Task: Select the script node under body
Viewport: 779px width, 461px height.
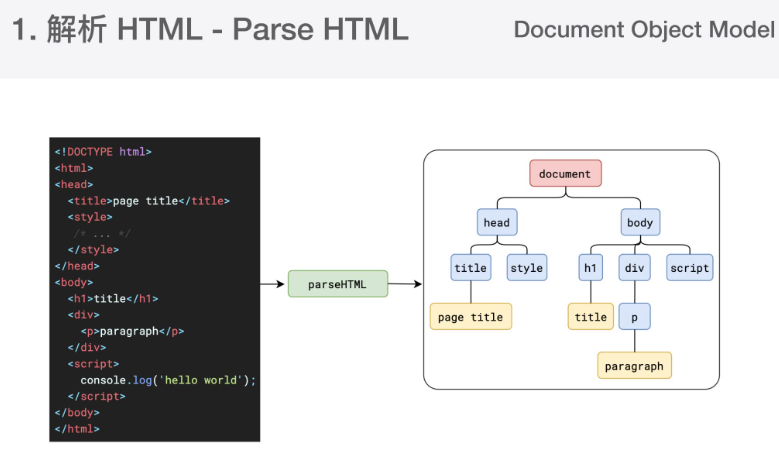Action: pos(689,268)
